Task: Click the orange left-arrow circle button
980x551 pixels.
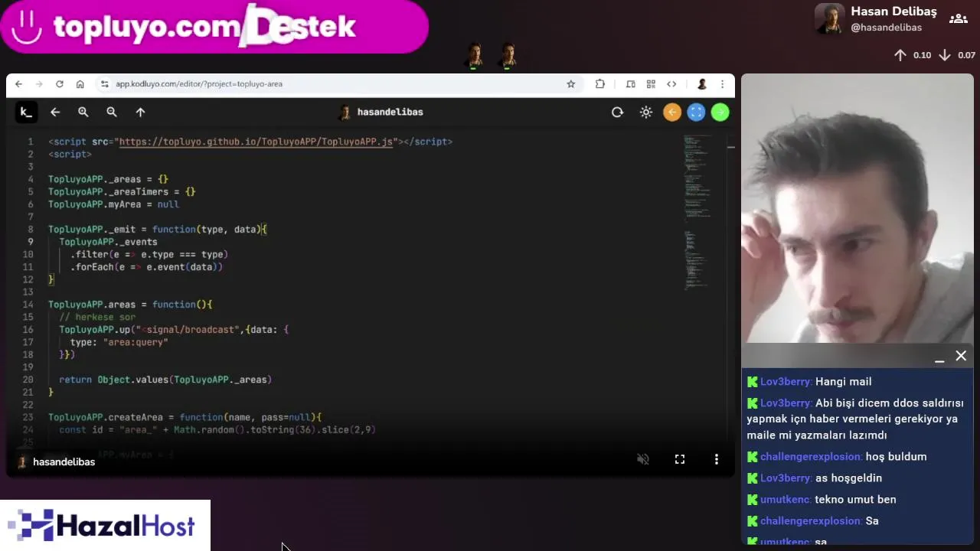Action: (672, 112)
